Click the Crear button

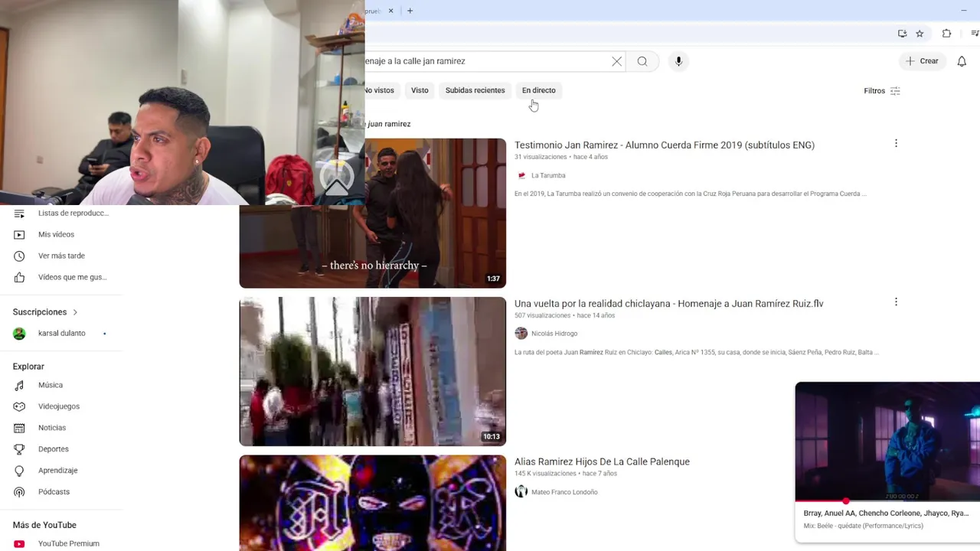click(922, 61)
